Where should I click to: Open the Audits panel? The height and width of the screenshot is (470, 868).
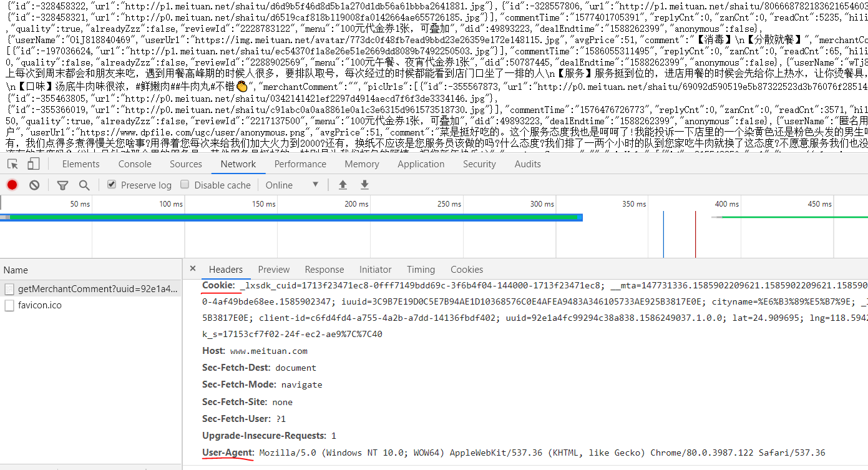tap(528, 164)
